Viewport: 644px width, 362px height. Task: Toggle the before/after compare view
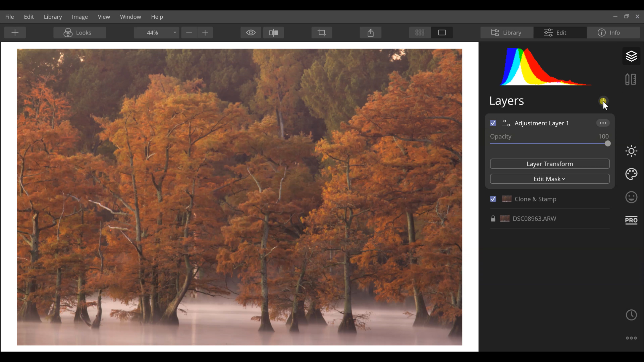[274, 33]
